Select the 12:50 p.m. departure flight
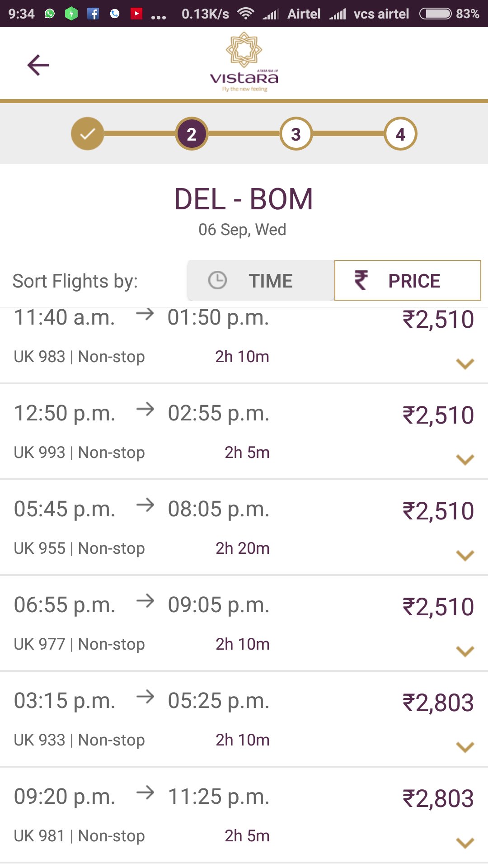This screenshot has width=488, height=868. [244, 432]
